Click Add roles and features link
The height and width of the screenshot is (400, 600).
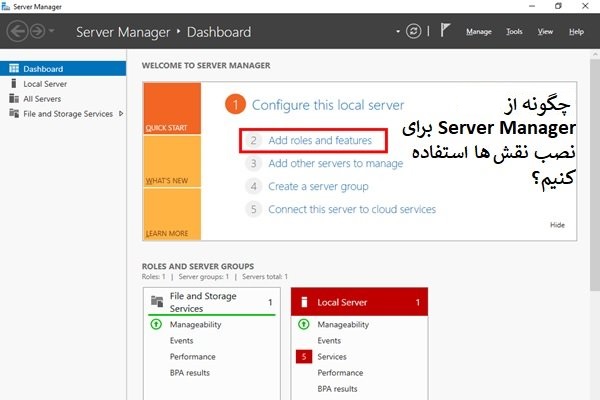320,140
